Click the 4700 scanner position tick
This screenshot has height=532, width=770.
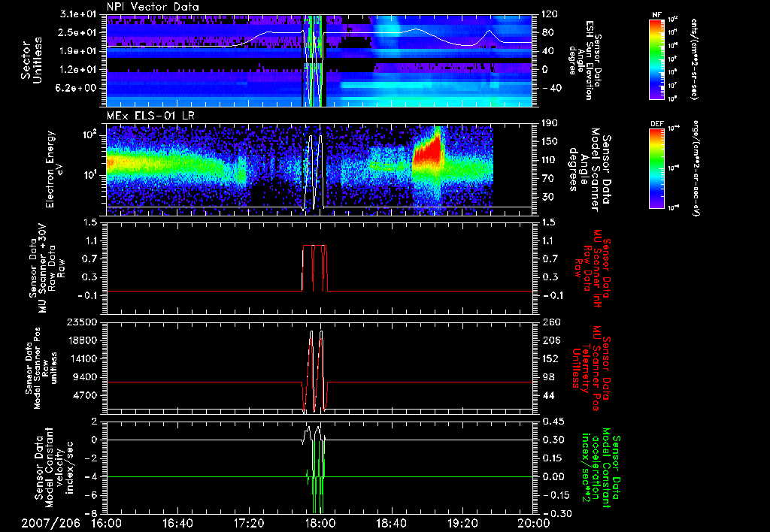point(85,395)
